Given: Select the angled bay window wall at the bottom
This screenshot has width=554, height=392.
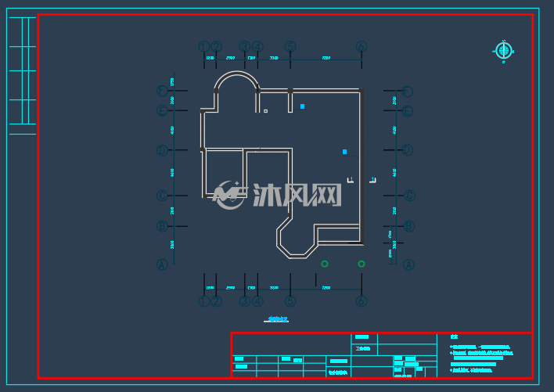Looking at the screenshot, I should tap(296, 240).
